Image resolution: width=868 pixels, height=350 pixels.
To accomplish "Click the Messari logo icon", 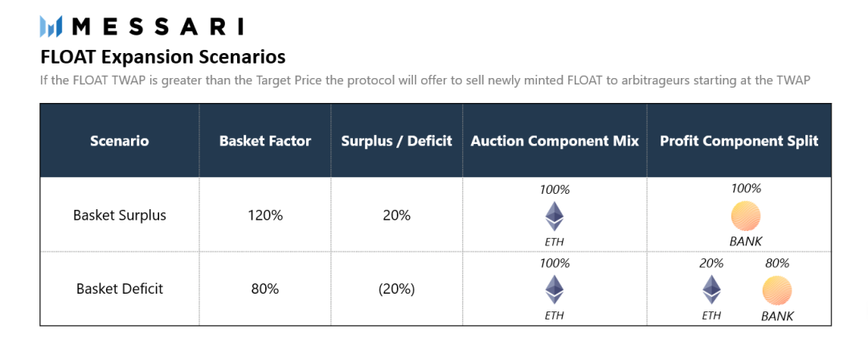I will click(x=51, y=27).
